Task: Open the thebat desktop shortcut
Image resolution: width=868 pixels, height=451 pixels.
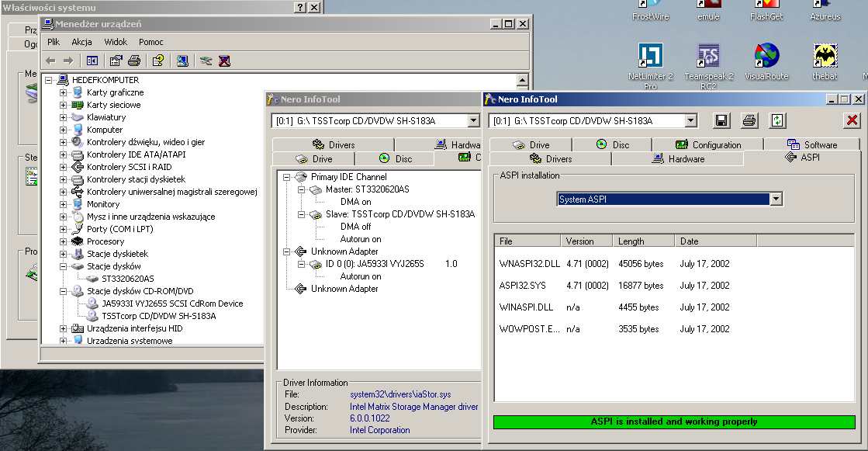Action: tap(825, 61)
